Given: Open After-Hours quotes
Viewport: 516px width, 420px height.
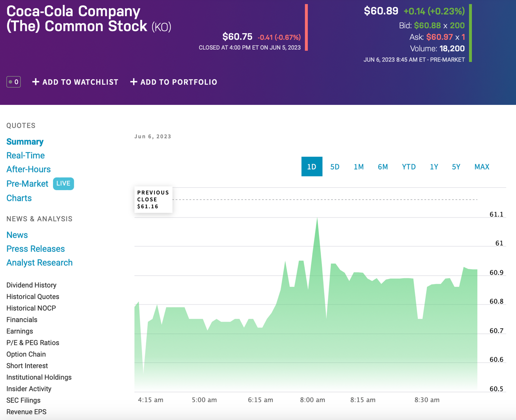Looking at the screenshot, I should click(28, 169).
